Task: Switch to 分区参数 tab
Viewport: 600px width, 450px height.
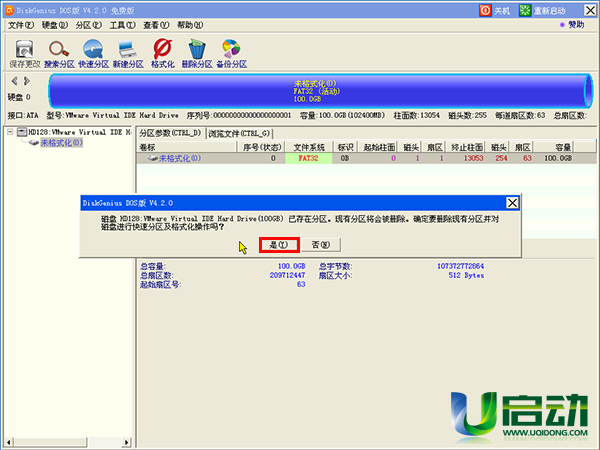Action: click(x=170, y=133)
